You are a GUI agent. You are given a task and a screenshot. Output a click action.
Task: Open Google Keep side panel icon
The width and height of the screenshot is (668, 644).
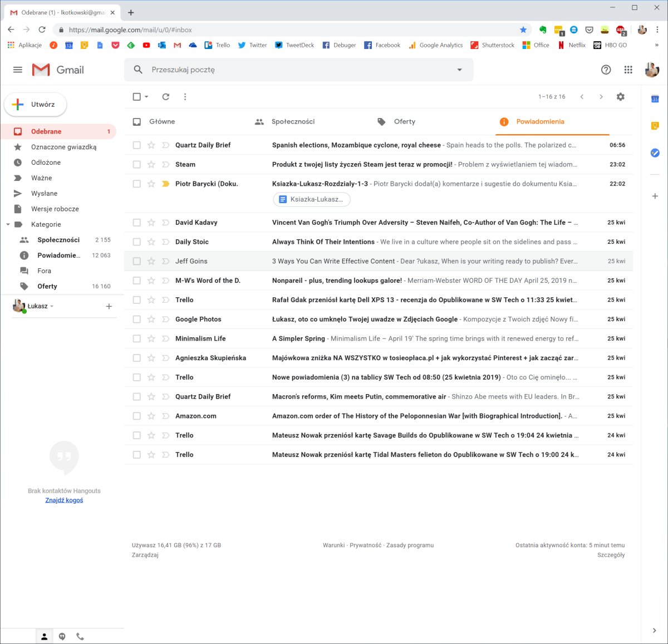pyautogui.click(x=655, y=126)
